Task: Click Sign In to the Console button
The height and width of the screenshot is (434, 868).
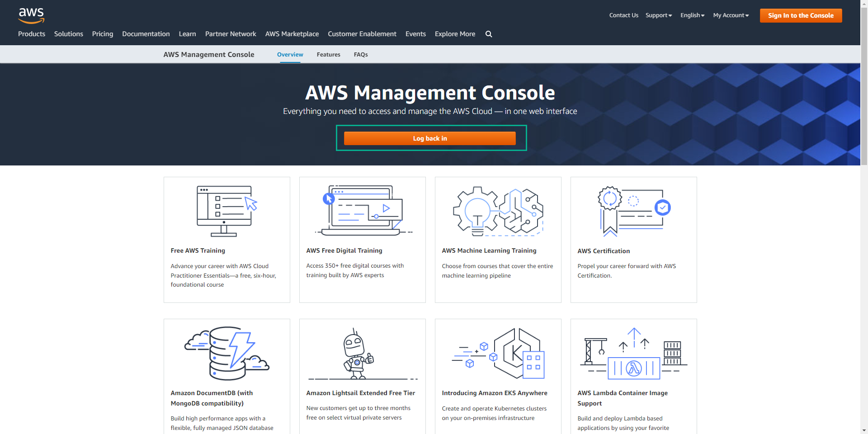Action: (801, 15)
